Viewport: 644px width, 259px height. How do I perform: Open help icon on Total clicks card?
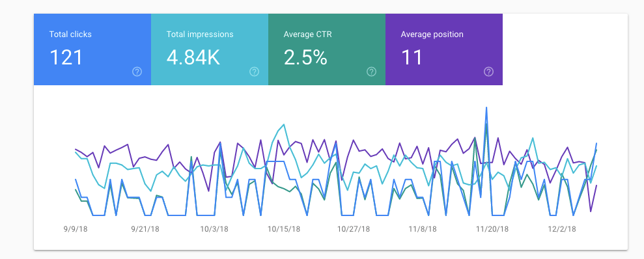[137, 72]
